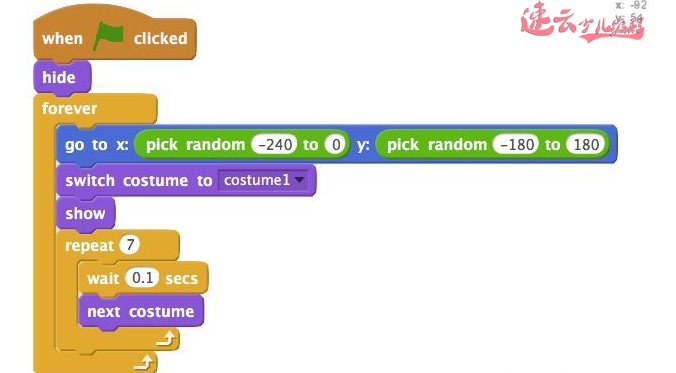Click the hide block
This screenshot has height=373, width=676.
click(63, 77)
